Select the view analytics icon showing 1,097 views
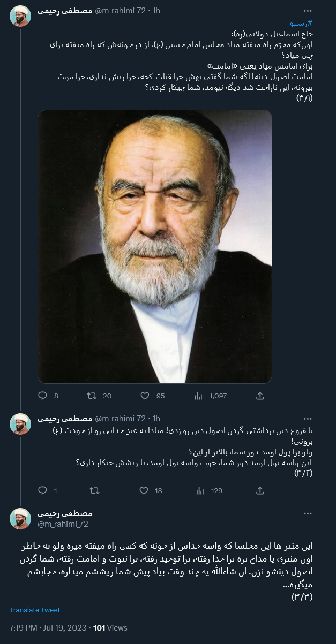 (x=198, y=396)
